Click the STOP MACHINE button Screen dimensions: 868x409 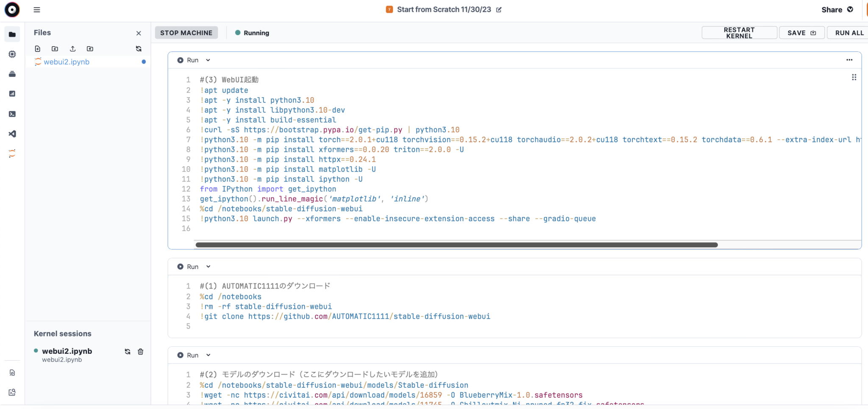coord(186,33)
